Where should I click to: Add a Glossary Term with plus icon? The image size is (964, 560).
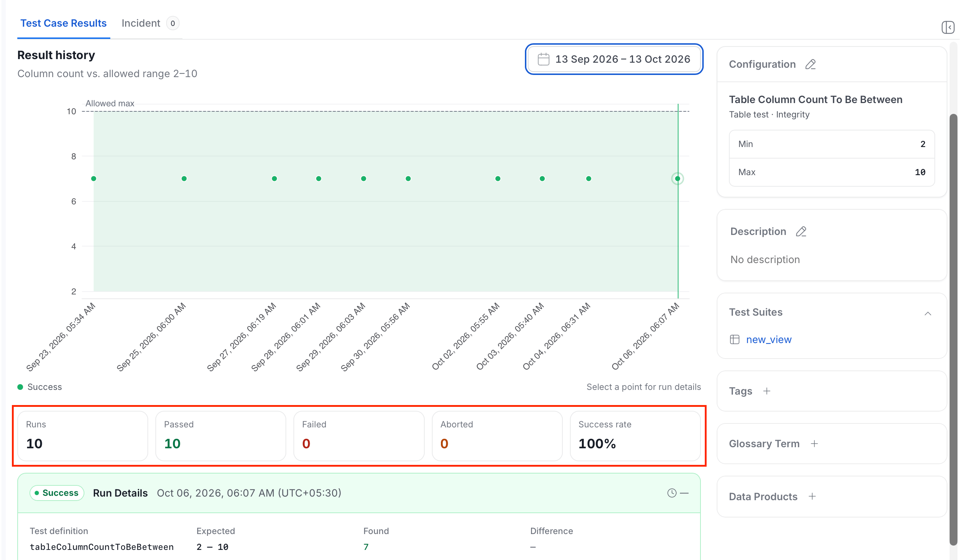pos(814,443)
